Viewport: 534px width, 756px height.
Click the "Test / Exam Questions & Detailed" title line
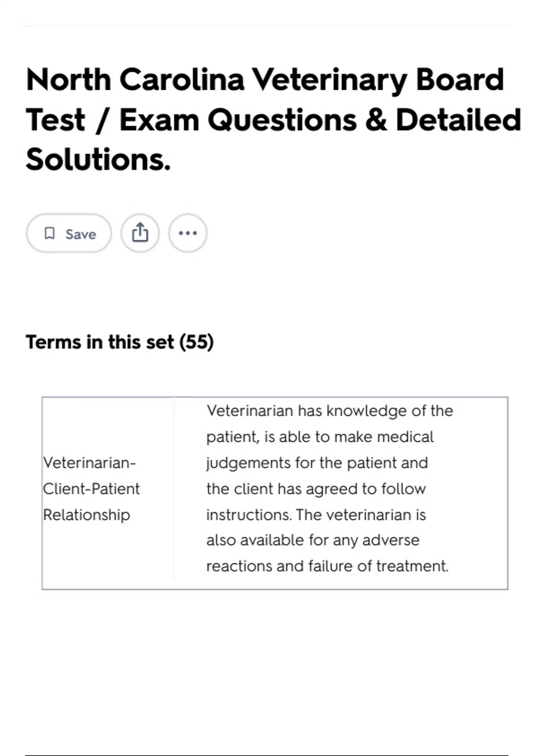[x=273, y=120]
